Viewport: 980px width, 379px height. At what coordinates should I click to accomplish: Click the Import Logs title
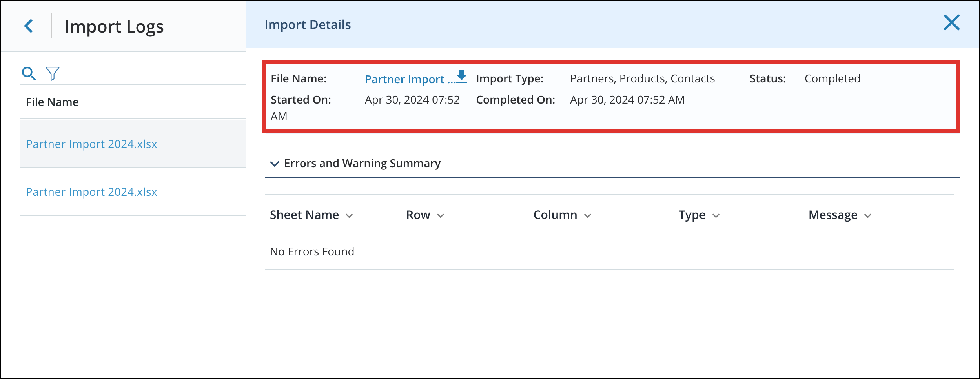click(114, 27)
